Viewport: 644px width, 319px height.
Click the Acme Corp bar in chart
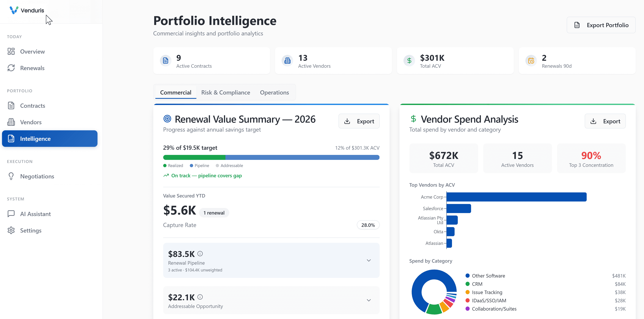(x=516, y=197)
